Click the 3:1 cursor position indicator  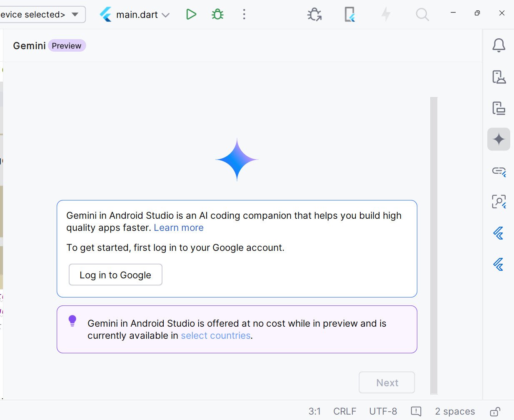(x=314, y=411)
